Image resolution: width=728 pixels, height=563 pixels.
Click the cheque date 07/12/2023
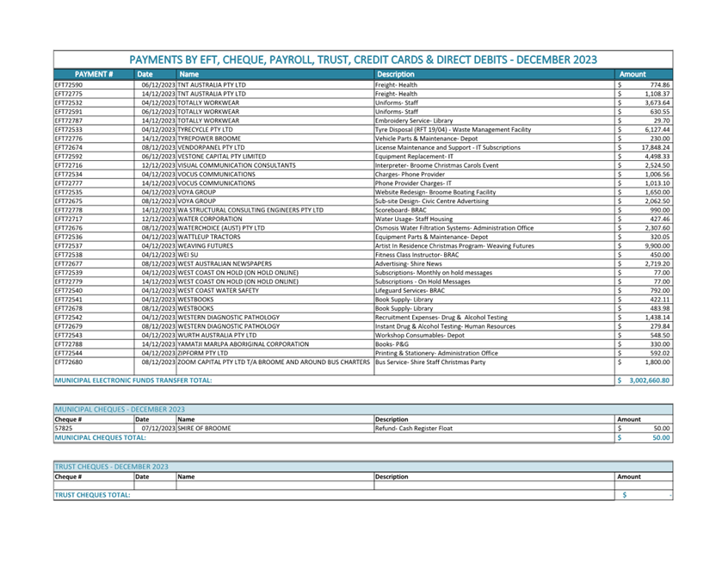click(158, 429)
